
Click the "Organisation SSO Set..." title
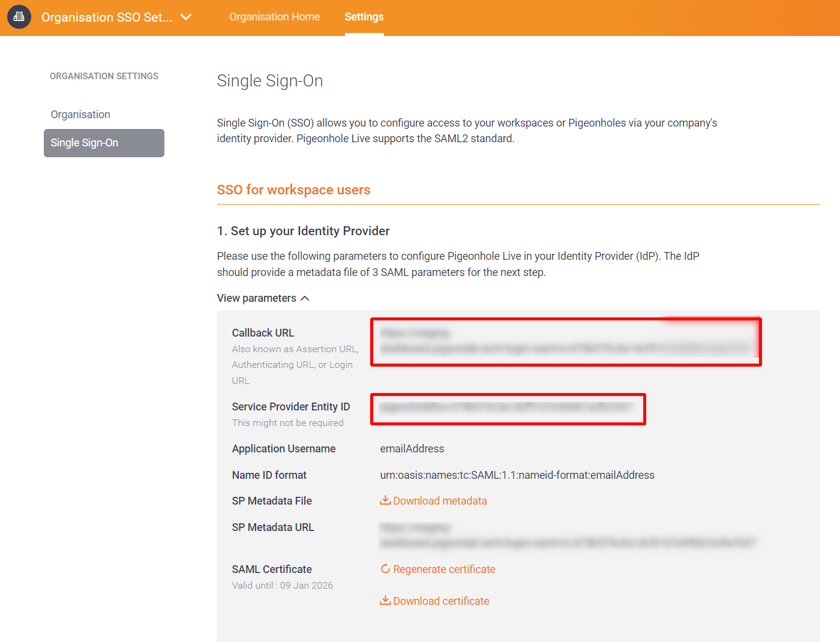click(x=106, y=17)
